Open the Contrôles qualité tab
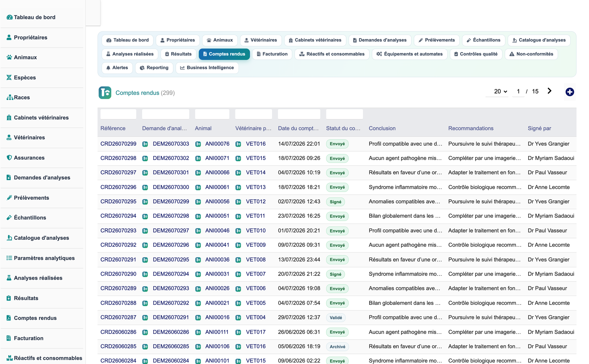Image resolution: width=589 pixels, height=364 pixels. tap(476, 54)
